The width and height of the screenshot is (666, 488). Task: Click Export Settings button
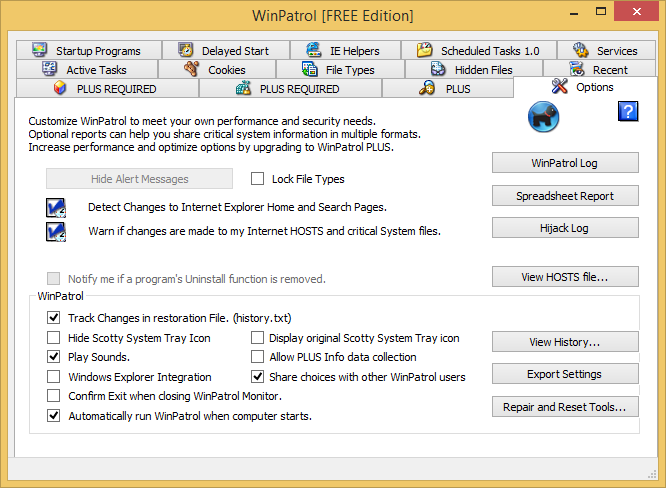point(565,374)
